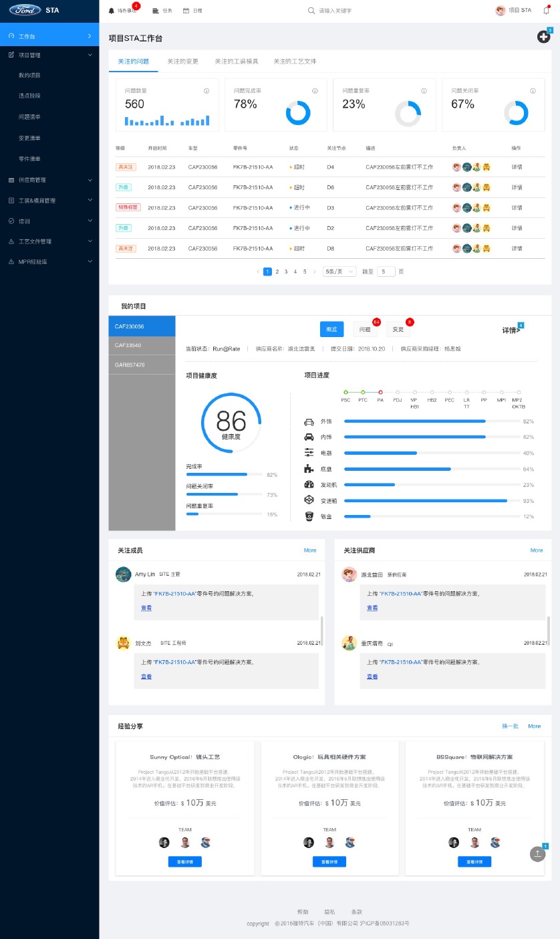Click info icon on 问题关闭率 card
Viewport: 560px width, 939px height.
pyautogui.click(x=533, y=91)
